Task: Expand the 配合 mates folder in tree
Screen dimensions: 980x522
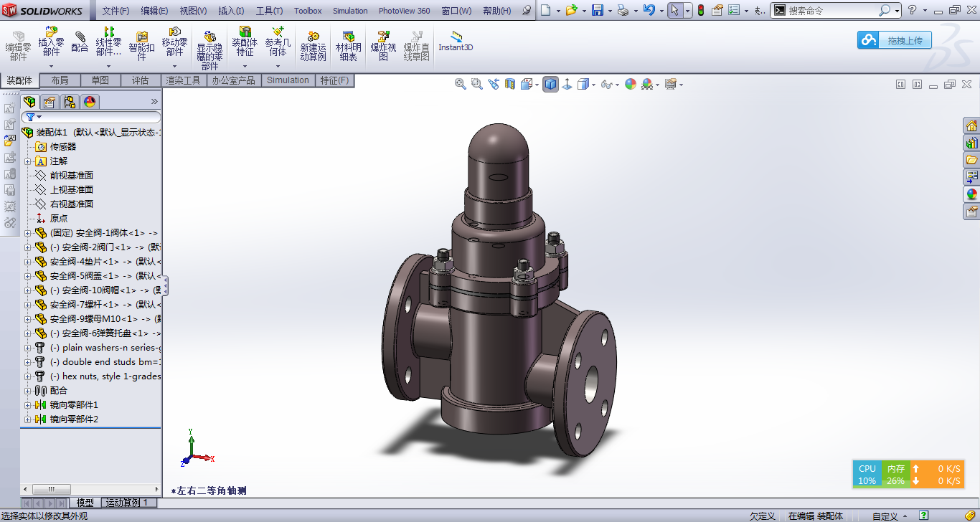Action: click(x=28, y=391)
